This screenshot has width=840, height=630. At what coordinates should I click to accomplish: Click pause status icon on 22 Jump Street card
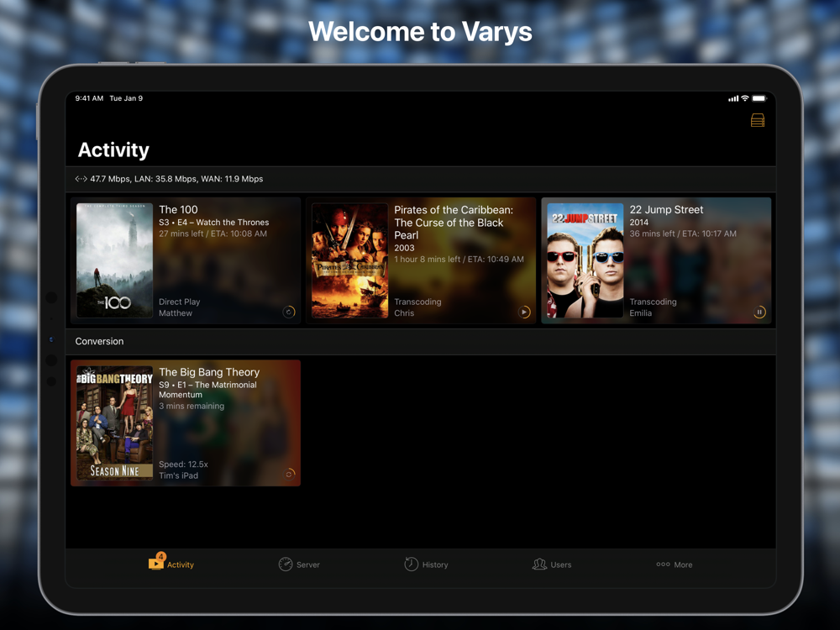759,312
